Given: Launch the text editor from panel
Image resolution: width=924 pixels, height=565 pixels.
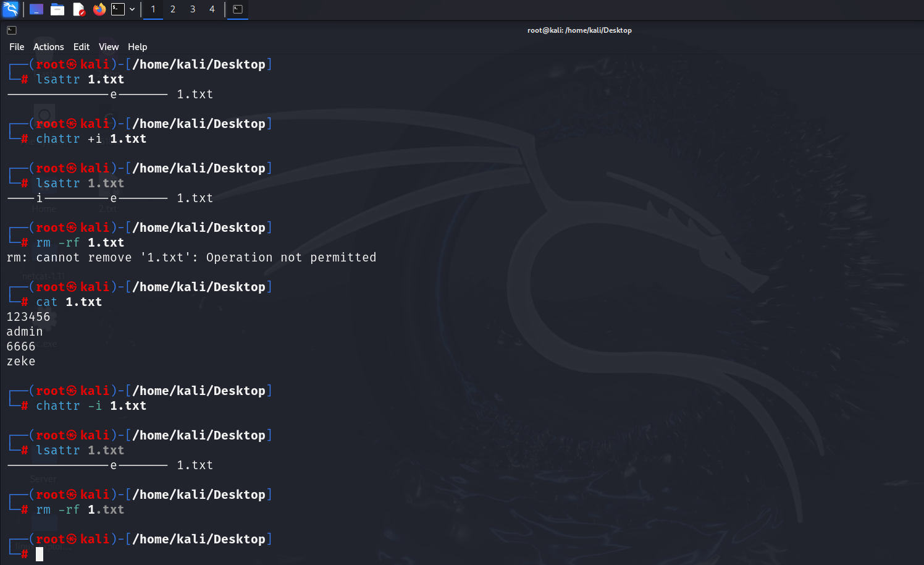Looking at the screenshot, I should (x=78, y=9).
